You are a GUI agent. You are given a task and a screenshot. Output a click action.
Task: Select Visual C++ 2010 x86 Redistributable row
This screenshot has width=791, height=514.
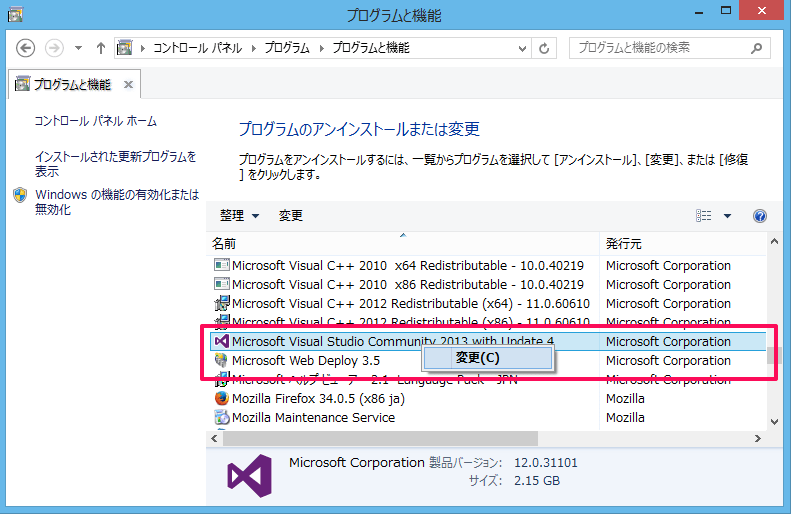coord(487,284)
